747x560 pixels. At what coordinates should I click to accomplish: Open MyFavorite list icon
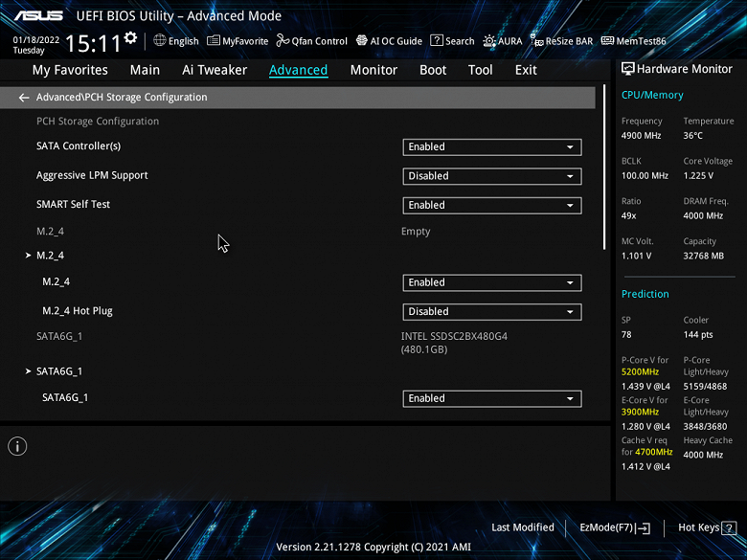tap(213, 40)
